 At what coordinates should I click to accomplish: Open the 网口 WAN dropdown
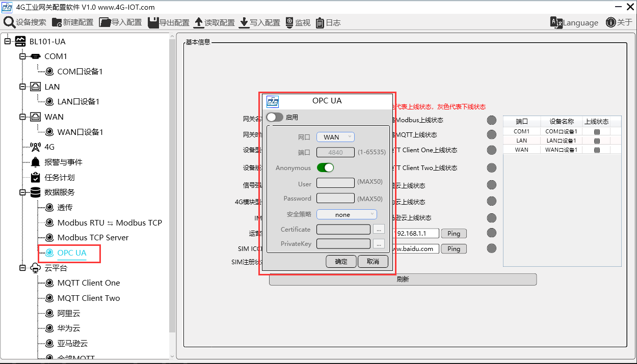(335, 137)
